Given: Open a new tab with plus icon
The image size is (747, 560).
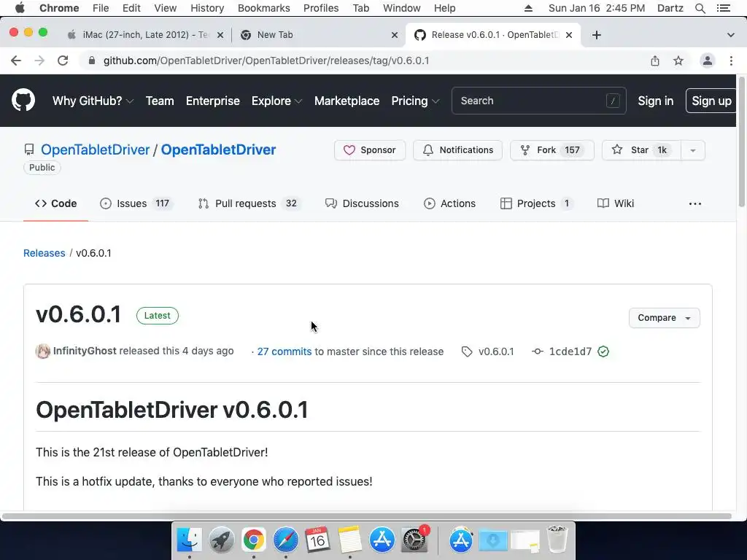Looking at the screenshot, I should pos(597,35).
